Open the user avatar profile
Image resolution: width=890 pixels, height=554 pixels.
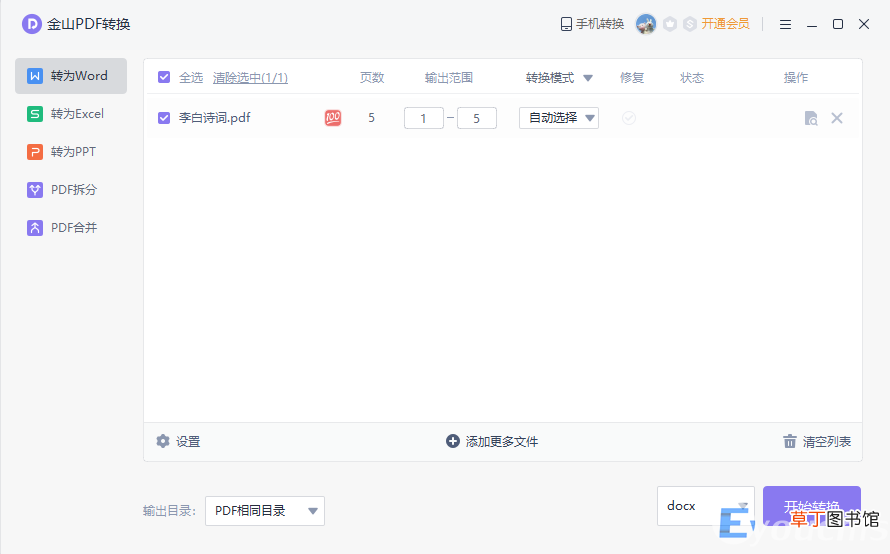pos(645,24)
